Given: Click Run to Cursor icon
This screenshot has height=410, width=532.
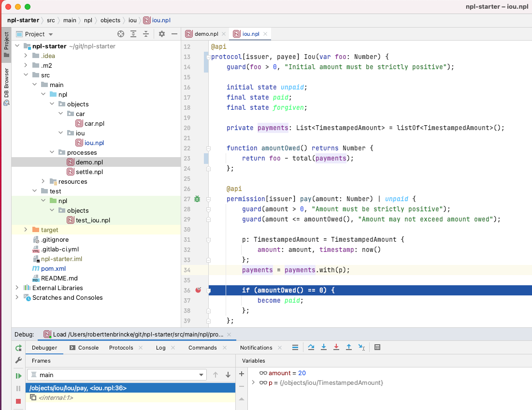Looking at the screenshot, I should point(361,347).
